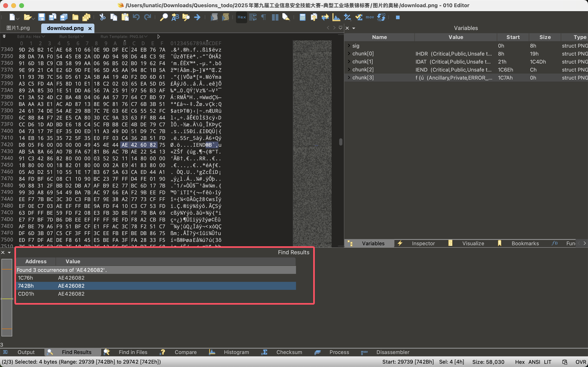Click ANSI charset in status bar
The width and height of the screenshot is (588, 367).
point(534,362)
